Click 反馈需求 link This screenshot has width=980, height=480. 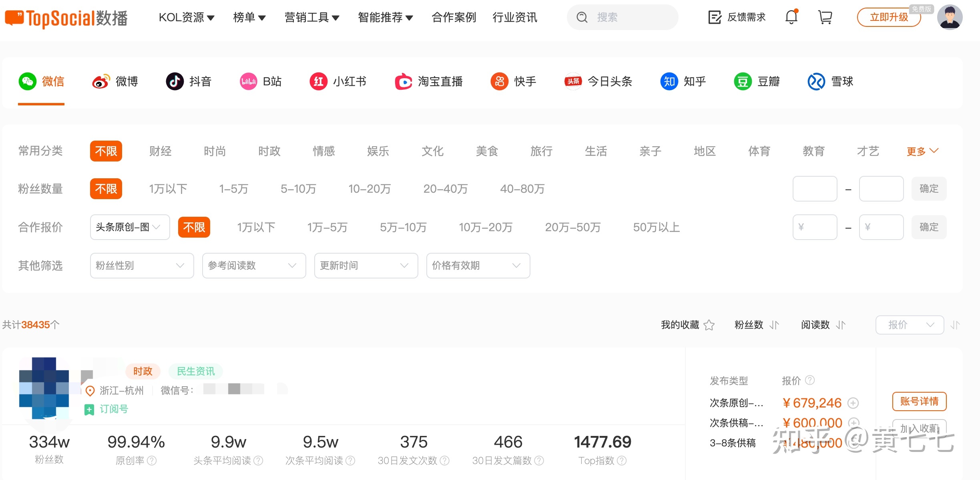click(746, 17)
